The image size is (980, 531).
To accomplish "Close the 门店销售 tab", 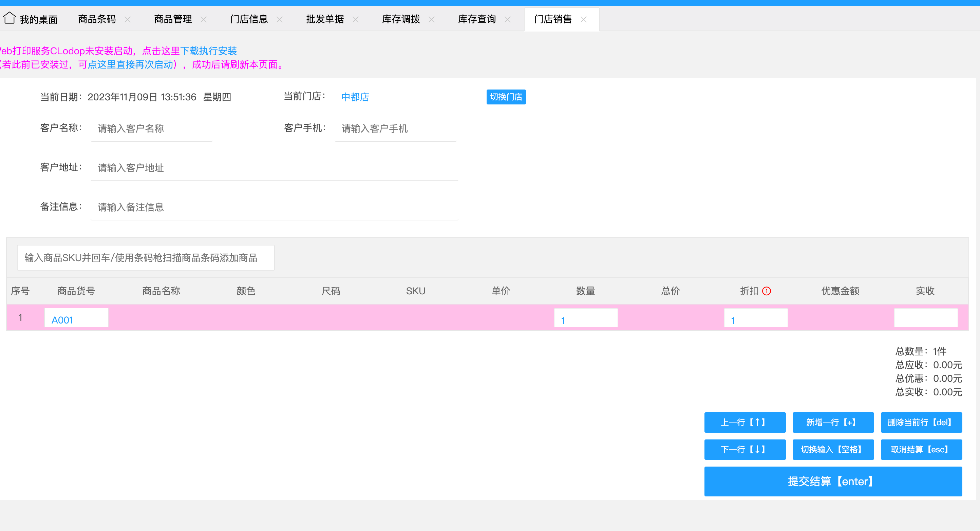I will tap(584, 19).
